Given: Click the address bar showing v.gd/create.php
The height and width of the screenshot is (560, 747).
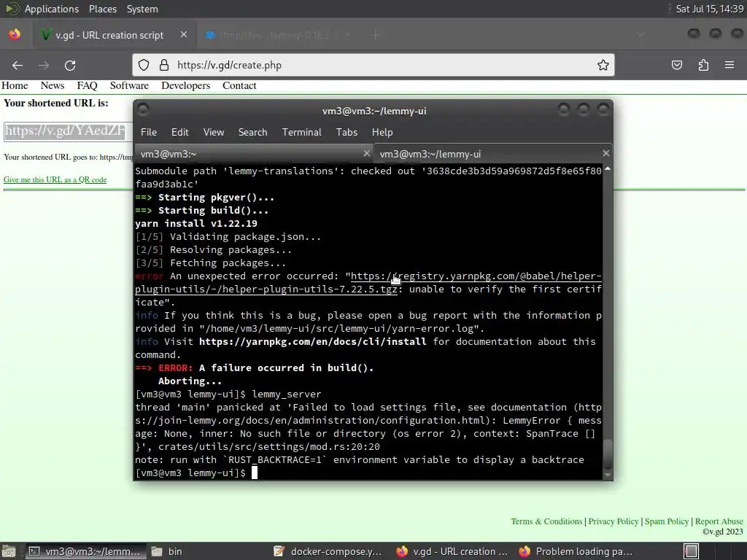Looking at the screenshot, I should (x=373, y=65).
